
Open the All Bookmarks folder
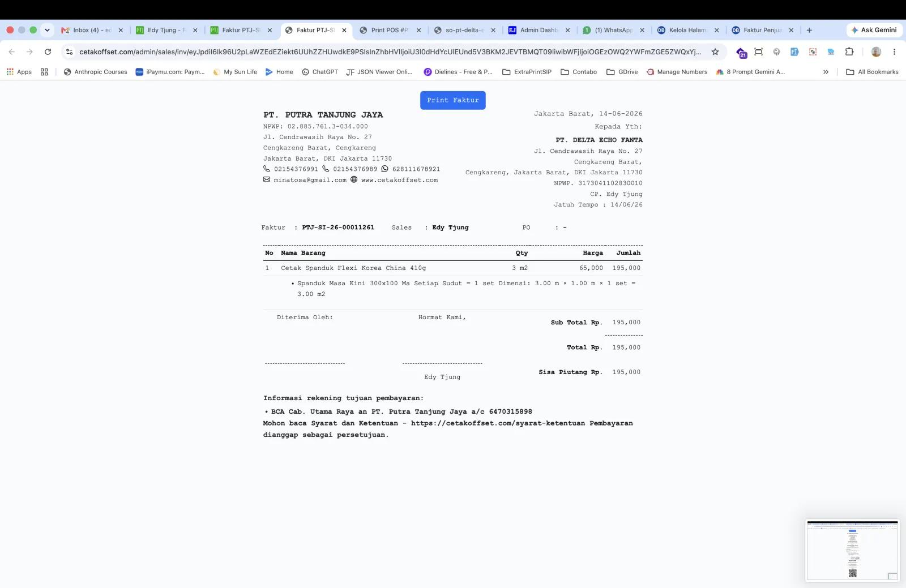pos(872,72)
